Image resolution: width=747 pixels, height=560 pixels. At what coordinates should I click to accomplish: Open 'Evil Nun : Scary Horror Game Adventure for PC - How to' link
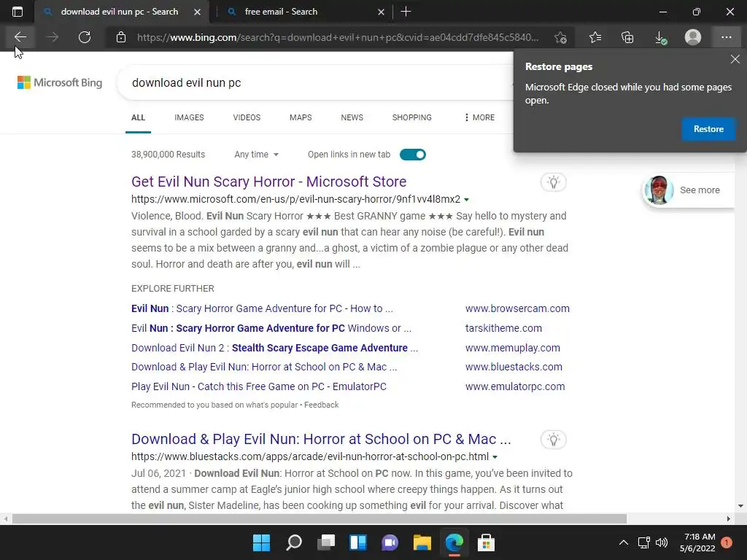pos(262,308)
